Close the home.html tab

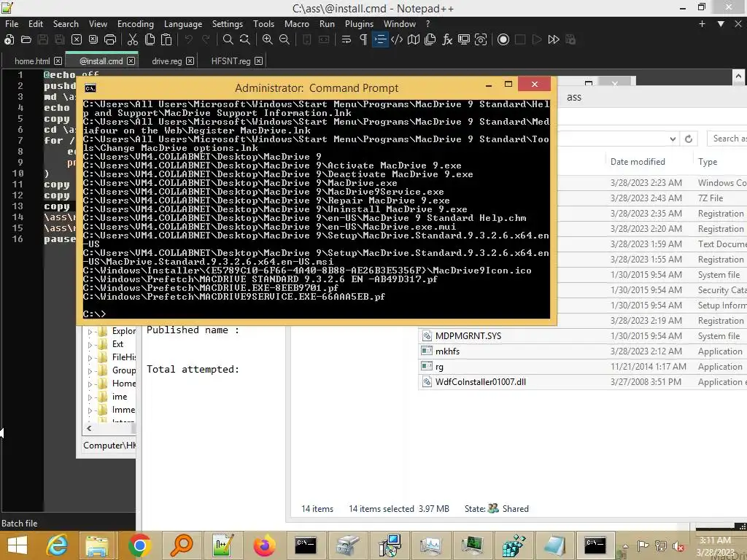pos(58,61)
